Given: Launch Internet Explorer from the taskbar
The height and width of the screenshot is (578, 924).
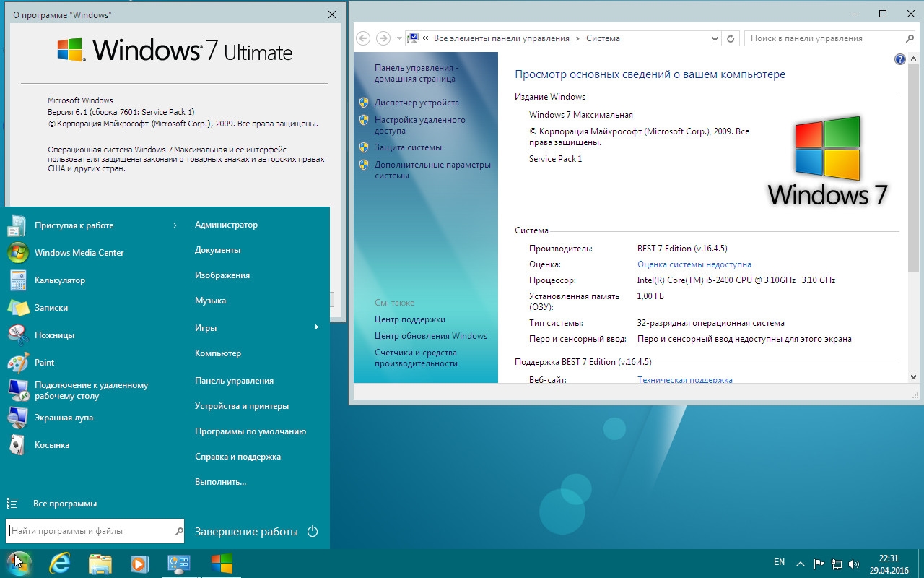Looking at the screenshot, I should pos(60,563).
